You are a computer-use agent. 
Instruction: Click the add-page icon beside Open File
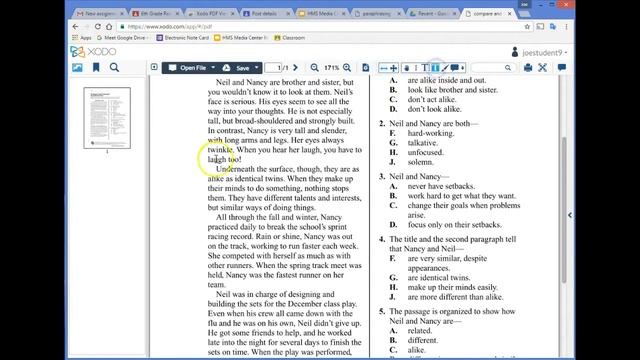[154, 67]
